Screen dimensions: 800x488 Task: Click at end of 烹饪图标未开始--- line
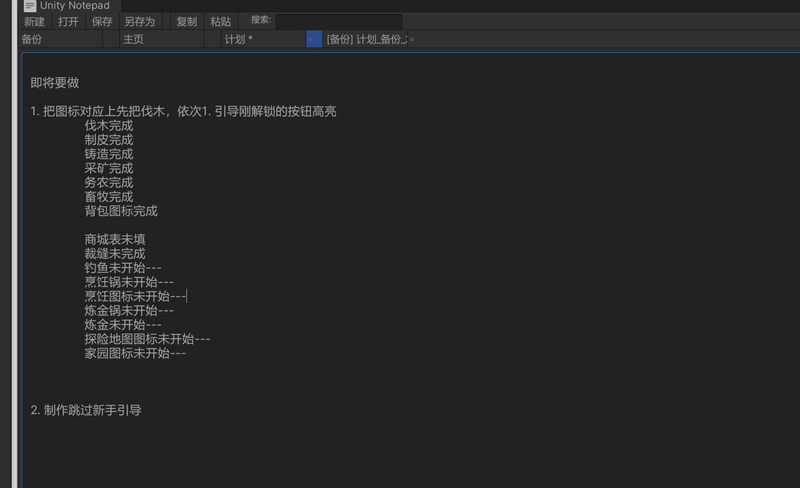click(186, 296)
